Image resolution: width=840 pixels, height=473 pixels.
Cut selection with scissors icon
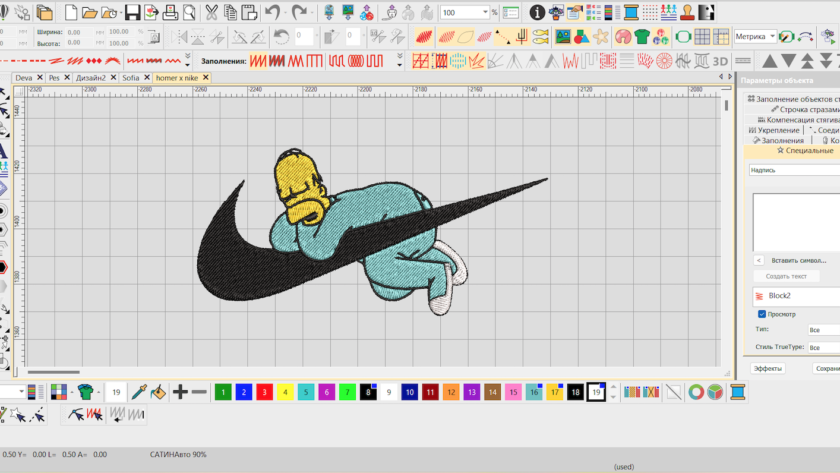[x=212, y=12]
